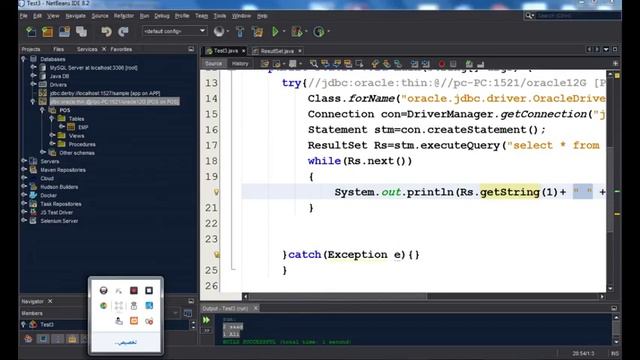
Task: Run the project with the green play icon
Action: [276, 31]
